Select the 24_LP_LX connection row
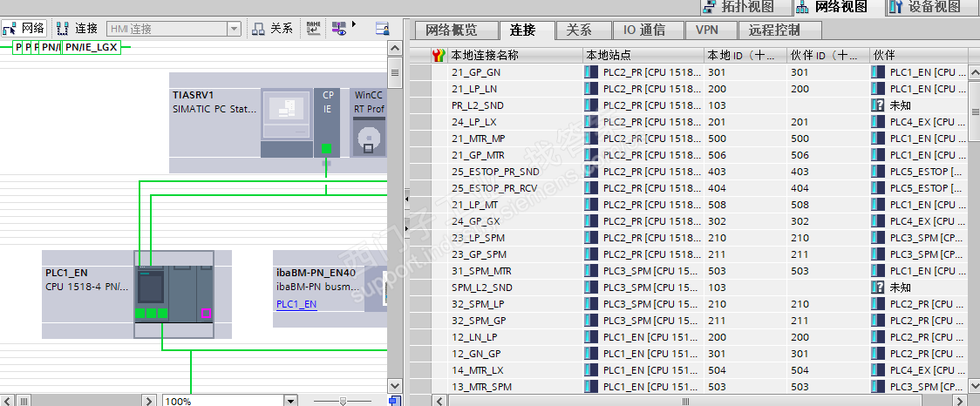Viewport: 980px width, 406px height. 689,122
